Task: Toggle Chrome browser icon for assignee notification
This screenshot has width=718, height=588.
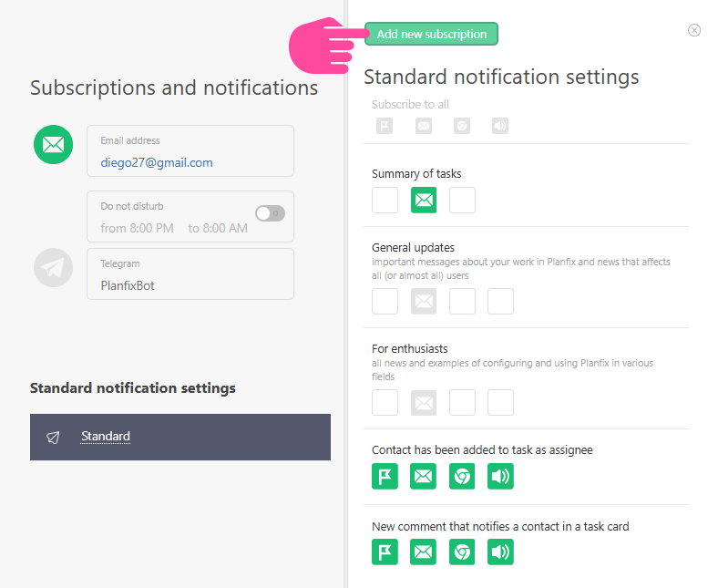Action: click(462, 477)
